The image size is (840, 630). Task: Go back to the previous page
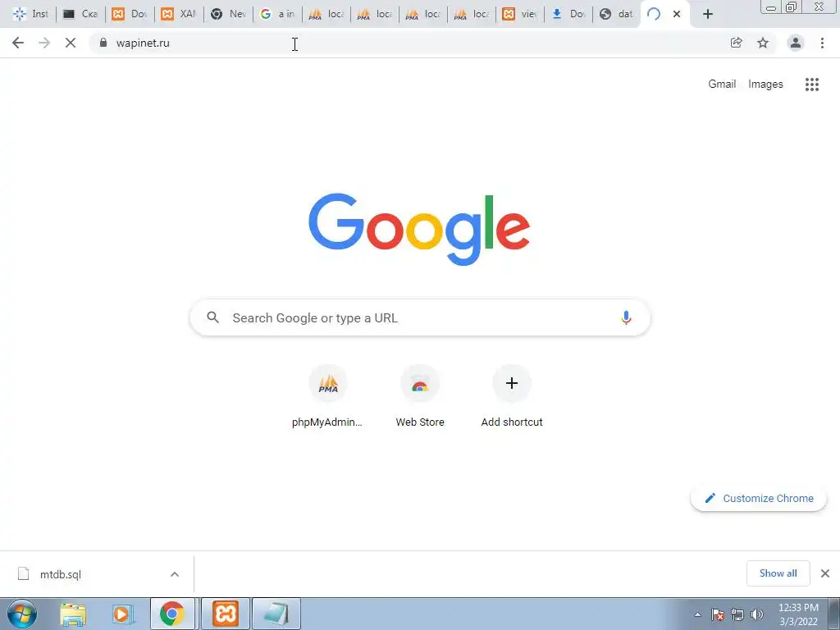18,43
